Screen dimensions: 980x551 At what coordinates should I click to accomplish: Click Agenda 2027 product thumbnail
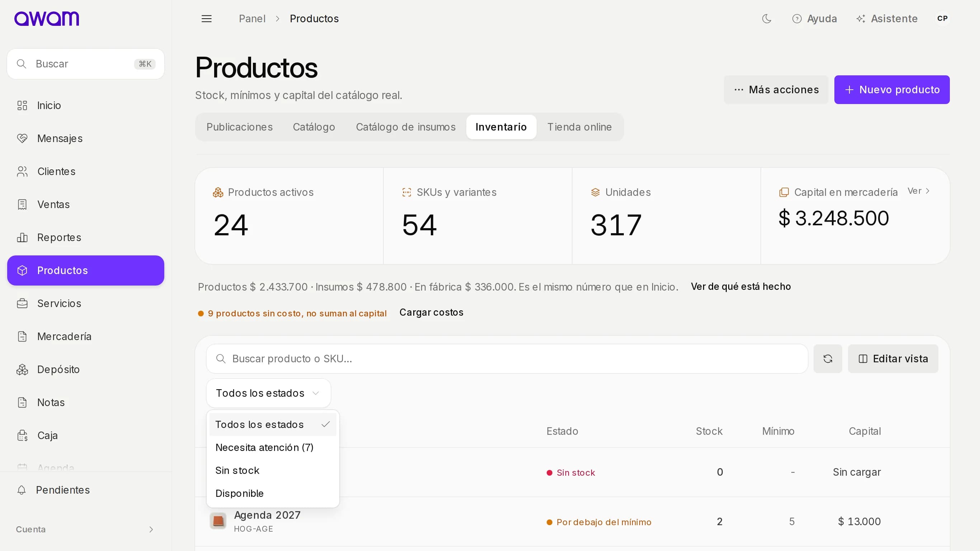pyautogui.click(x=218, y=521)
